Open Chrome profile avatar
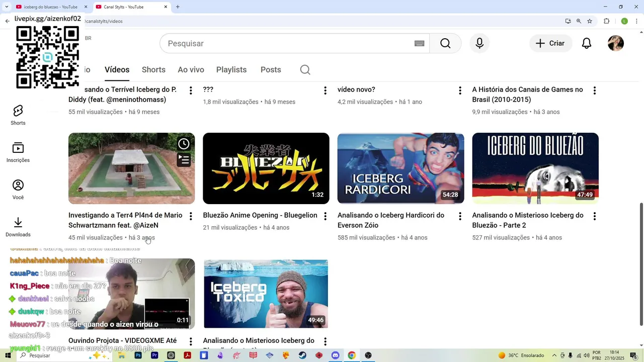The image size is (644, 362). coord(624,21)
